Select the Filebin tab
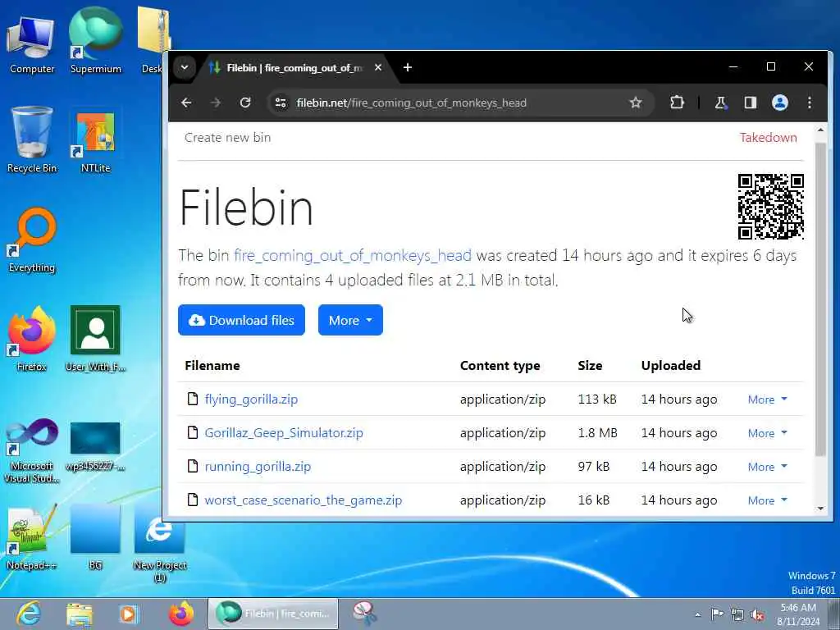Image resolution: width=840 pixels, height=630 pixels. tap(294, 68)
